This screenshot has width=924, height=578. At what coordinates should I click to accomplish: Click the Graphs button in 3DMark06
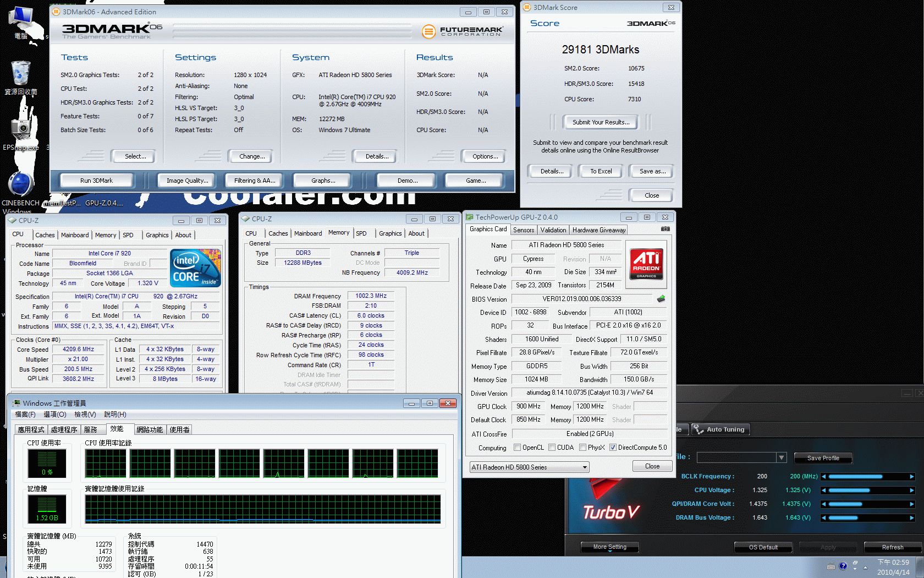coord(323,181)
